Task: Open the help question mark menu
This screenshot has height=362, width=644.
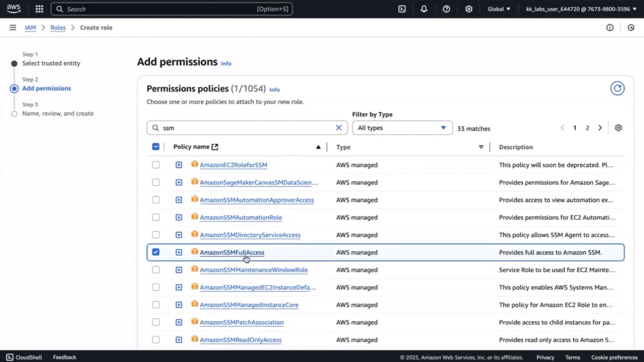Action: pos(446,9)
